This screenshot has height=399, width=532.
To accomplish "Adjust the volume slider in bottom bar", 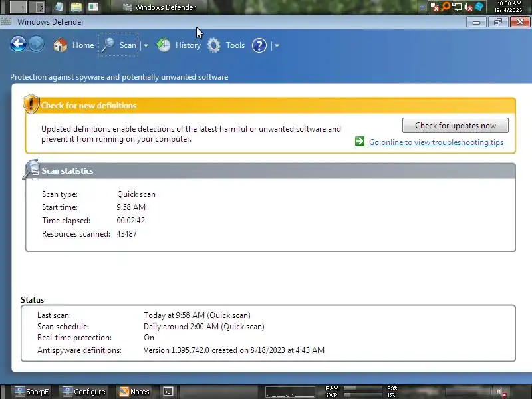I will click(x=468, y=392).
